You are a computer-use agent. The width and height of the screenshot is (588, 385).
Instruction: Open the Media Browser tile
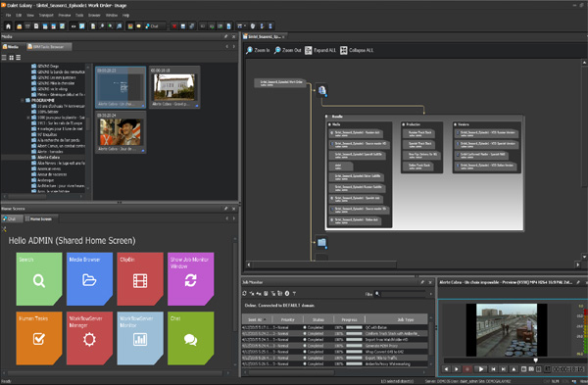[89, 278]
